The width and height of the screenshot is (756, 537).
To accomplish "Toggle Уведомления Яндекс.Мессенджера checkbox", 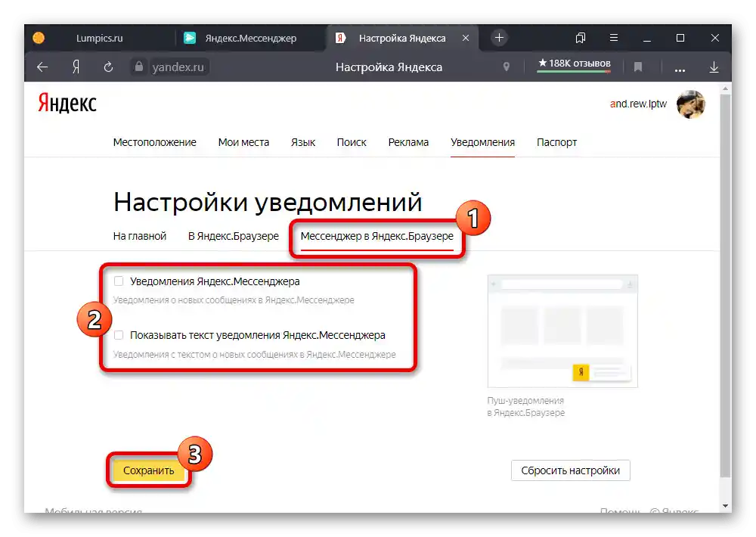I will (119, 281).
